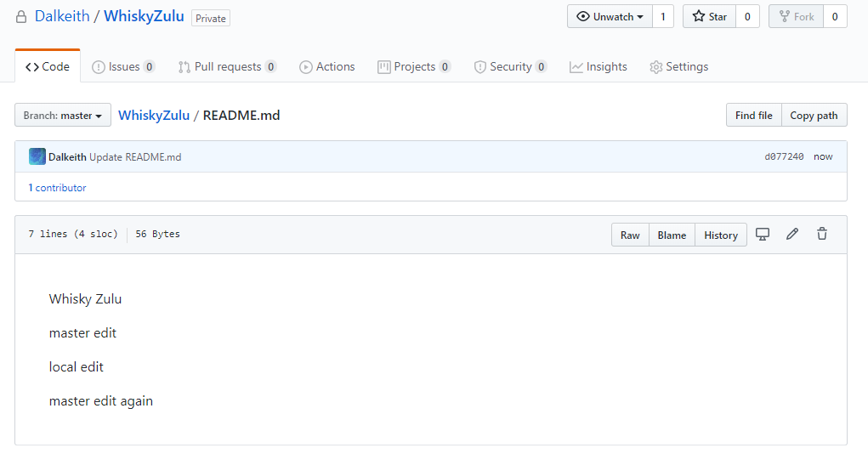Open forks count next to Fork
Viewport: 868px width, 465px height.
[835, 17]
